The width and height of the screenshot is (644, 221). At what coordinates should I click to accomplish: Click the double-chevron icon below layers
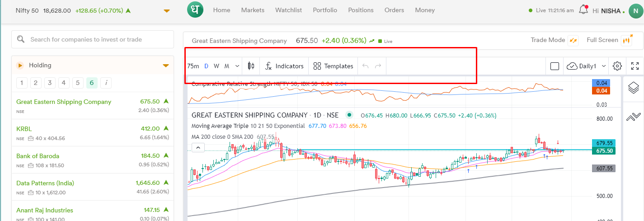click(634, 118)
